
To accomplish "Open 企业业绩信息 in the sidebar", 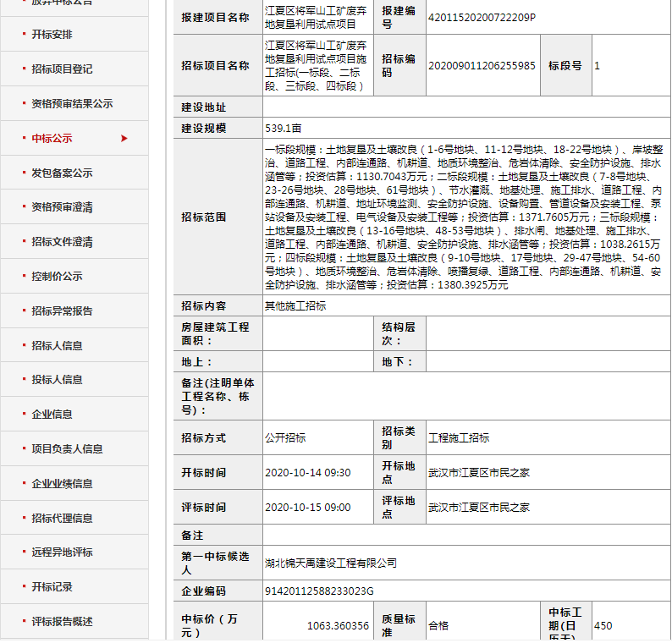I will [x=62, y=484].
